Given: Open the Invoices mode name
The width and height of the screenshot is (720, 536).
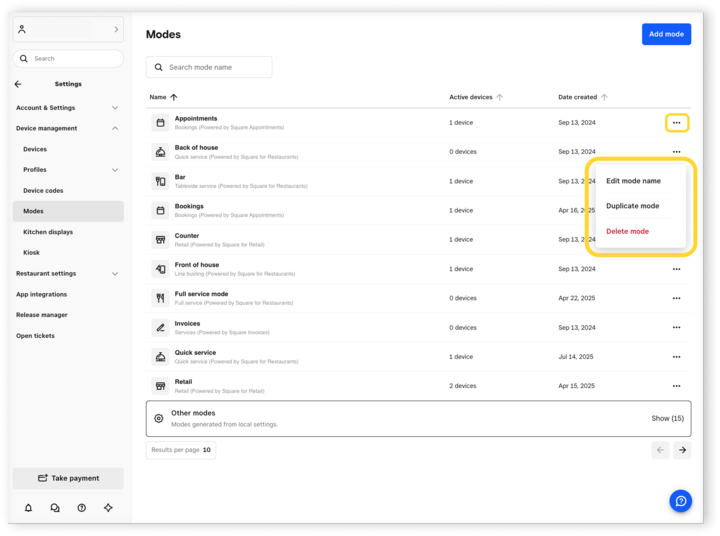Looking at the screenshot, I should point(187,323).
